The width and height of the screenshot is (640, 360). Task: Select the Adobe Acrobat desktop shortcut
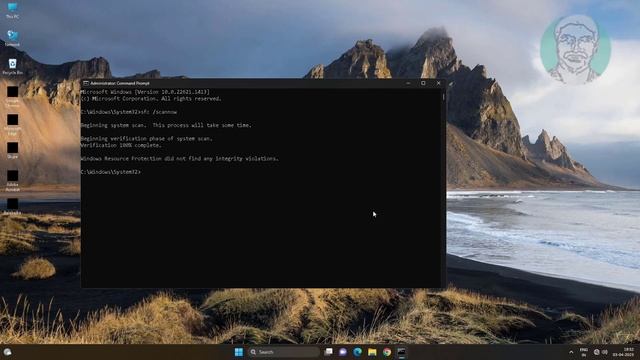coord(12,180)
